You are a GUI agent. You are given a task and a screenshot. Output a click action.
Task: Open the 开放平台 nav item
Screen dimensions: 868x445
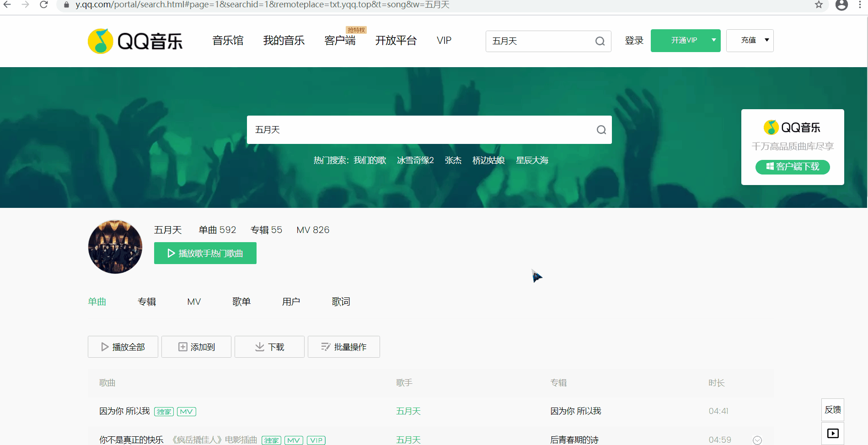396,41
